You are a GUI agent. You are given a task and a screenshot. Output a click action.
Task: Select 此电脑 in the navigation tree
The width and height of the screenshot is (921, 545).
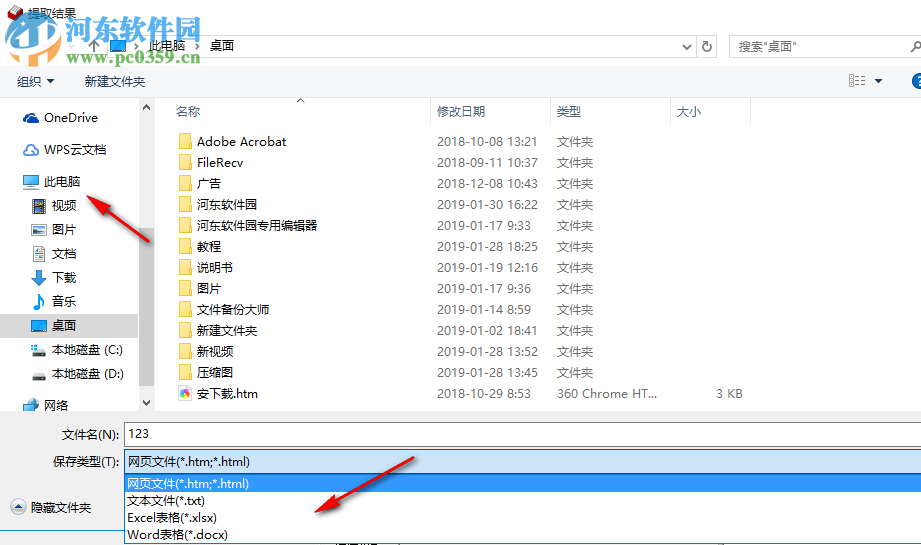click(x=62, y=181)
